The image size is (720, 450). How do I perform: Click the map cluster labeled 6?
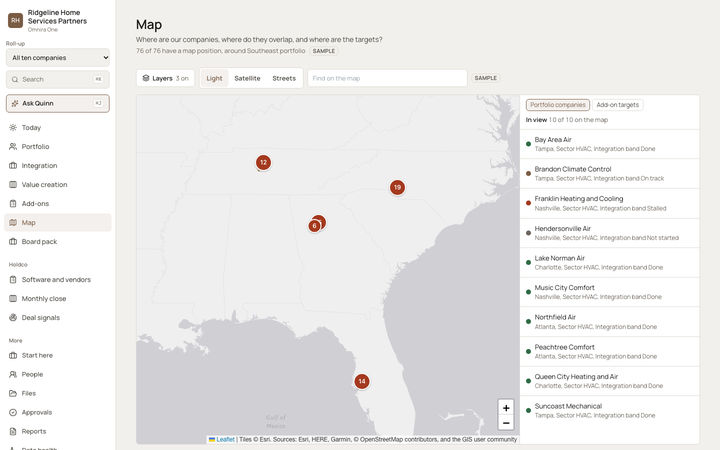pos(314,226)
